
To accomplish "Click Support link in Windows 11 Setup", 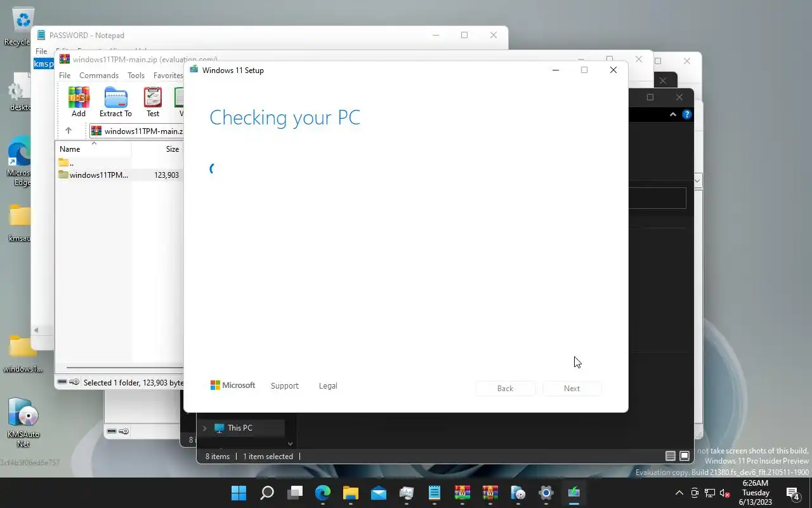I will pyautogui.click(x=284, y=385).
